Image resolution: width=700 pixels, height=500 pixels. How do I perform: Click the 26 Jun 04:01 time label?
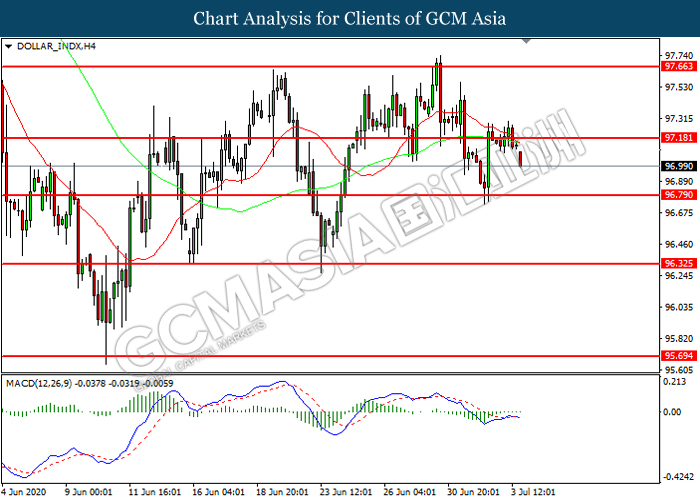click(x=409, y=492)
